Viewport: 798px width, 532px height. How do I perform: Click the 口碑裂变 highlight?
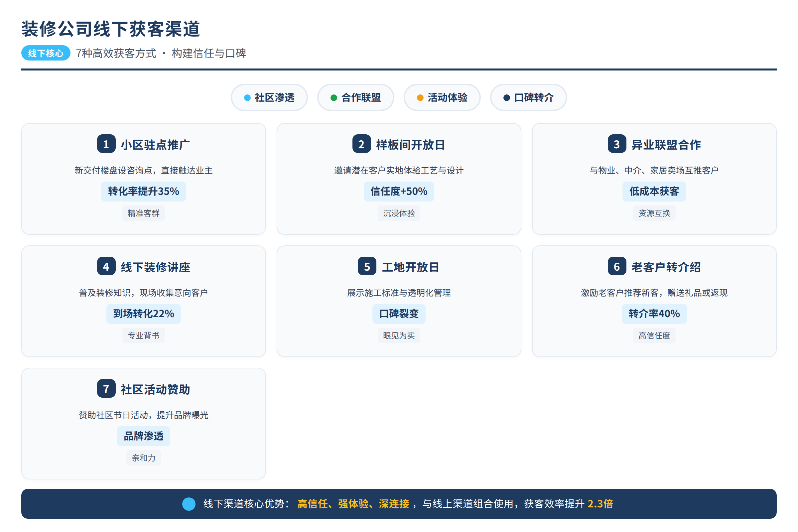coord(399,314)
